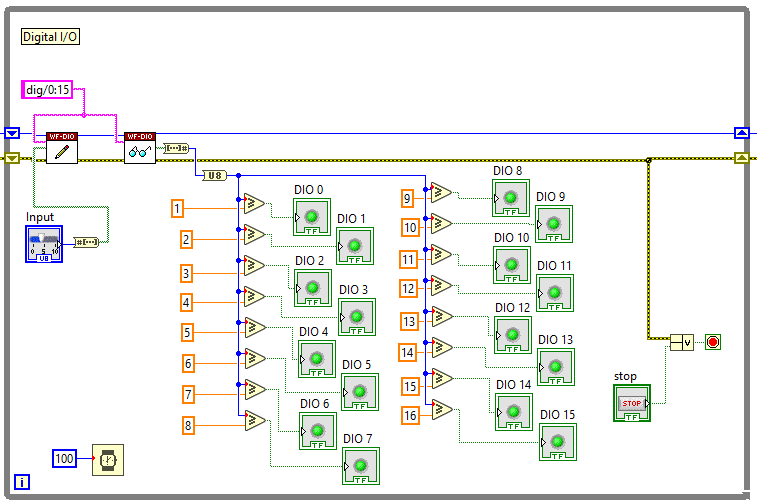Click the U8 conversion node

tap(214, 175)
